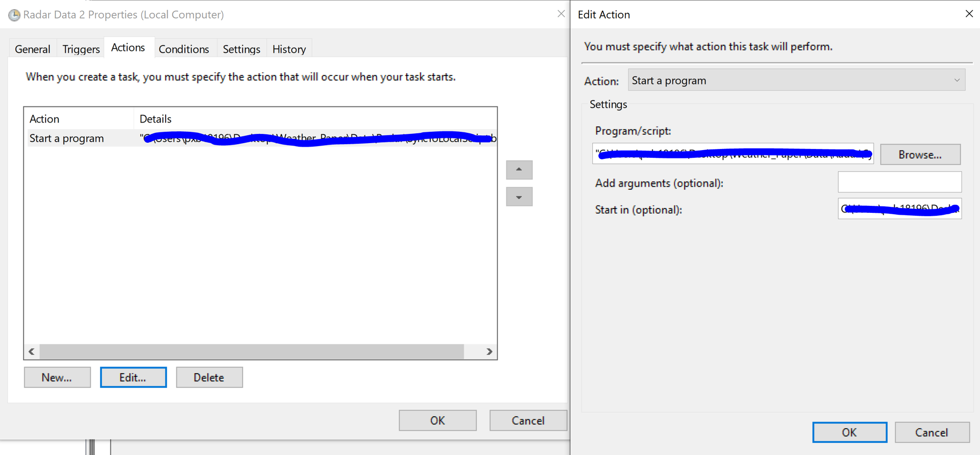The width and height of the screenshot is (980, 455).
Task: Move the selected action down using the arrow
Action: tap(519, 196)
